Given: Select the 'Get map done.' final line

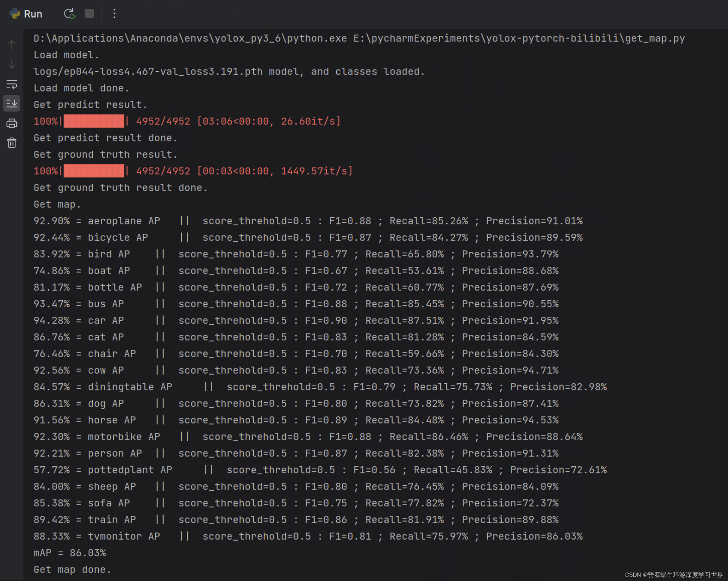Looking at the screenshot, I should [72, 569].
